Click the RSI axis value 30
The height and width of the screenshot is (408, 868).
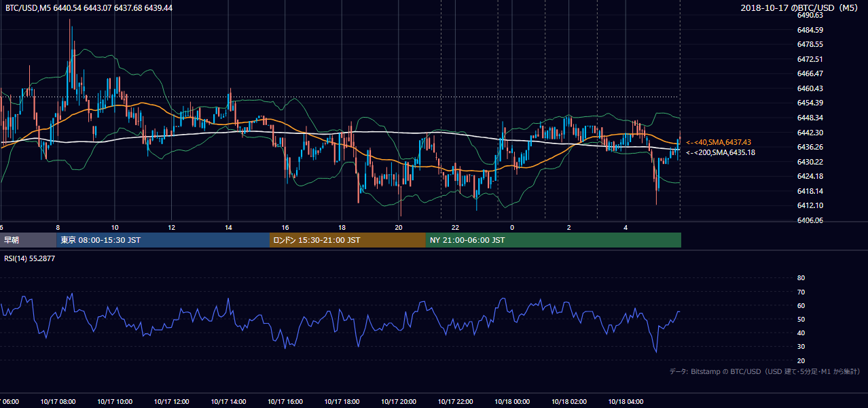coord(801,347)
